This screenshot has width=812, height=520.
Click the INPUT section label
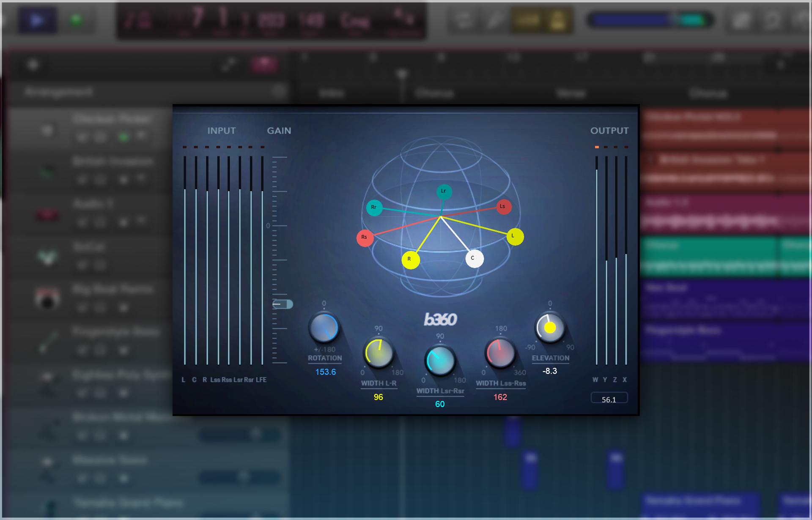pos(221,131)
